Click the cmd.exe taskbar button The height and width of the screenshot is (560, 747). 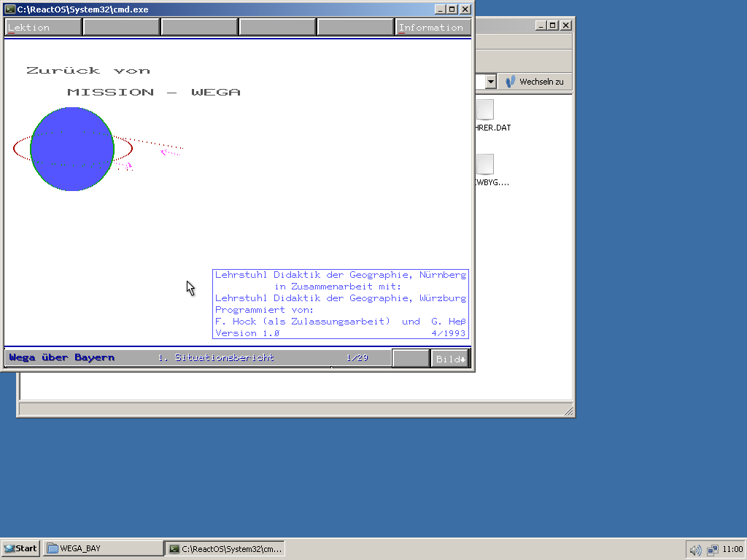tap(225, 548)
